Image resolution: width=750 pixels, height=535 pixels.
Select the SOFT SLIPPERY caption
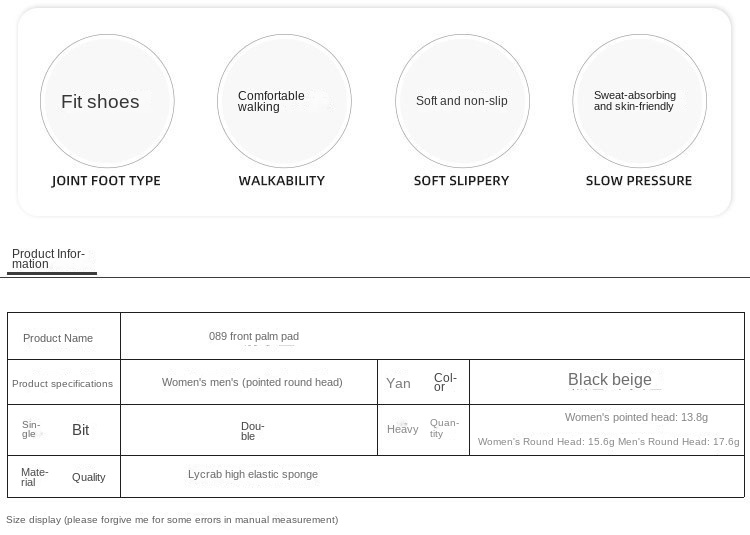pos(461,181)
